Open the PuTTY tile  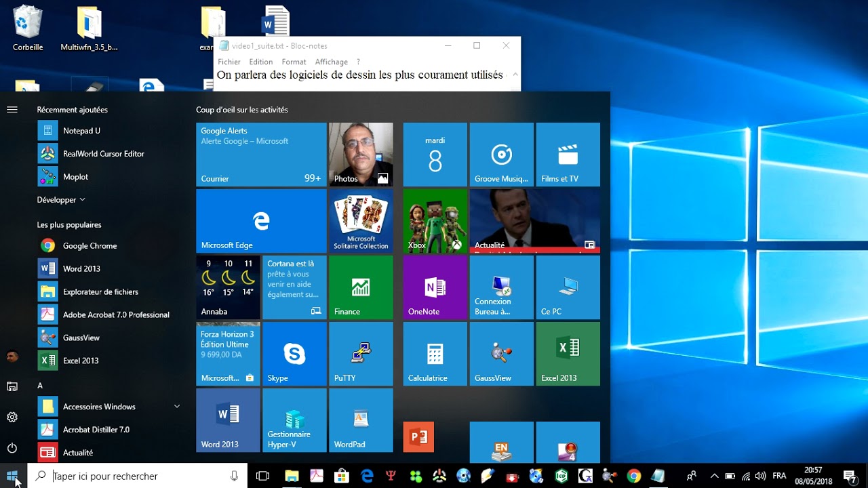click(361, 354)
